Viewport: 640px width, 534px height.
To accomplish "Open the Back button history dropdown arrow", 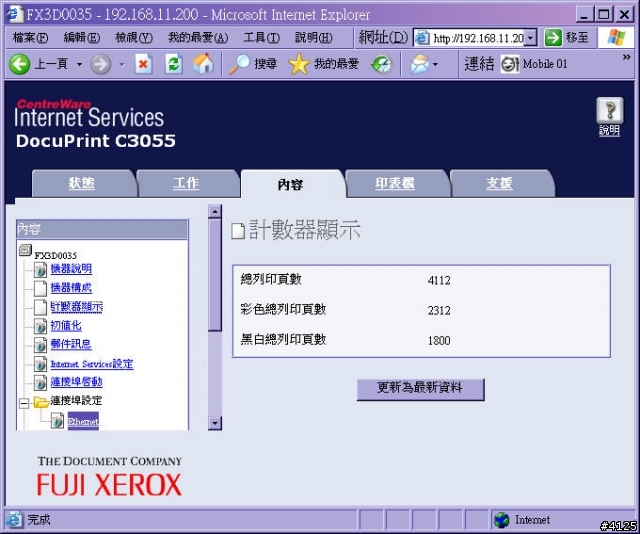I will click(x=80, y=65).
